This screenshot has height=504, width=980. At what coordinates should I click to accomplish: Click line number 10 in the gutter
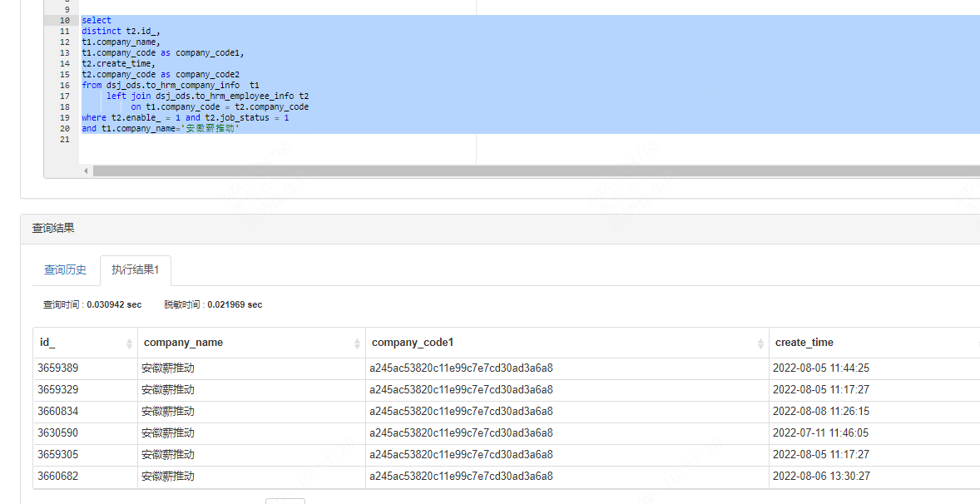pyautogui.click(x=64, y=20)
